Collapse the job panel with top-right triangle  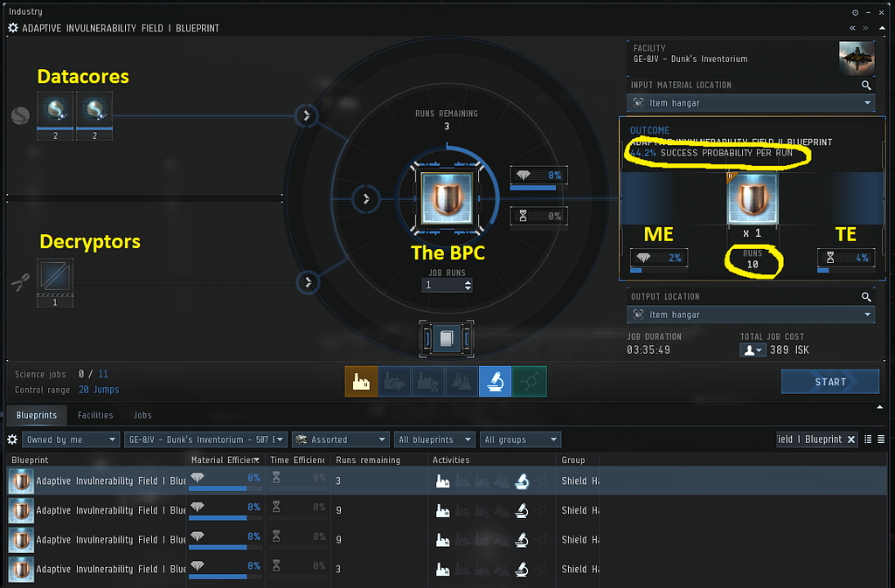click(882, 27)
